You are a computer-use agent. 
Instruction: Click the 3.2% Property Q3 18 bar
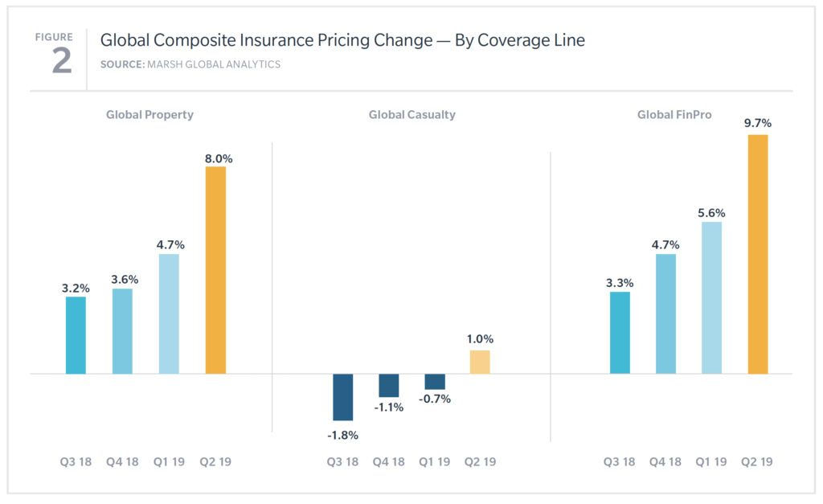point(76,335)
